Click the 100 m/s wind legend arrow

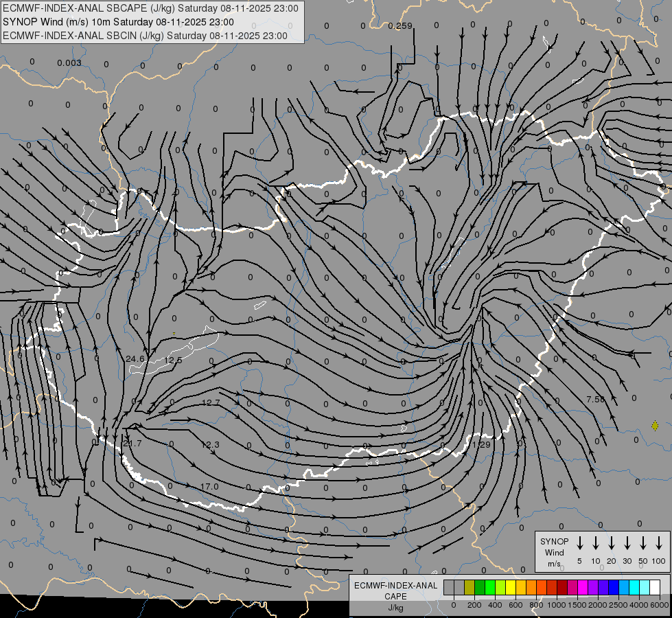(x=659, y=542)
